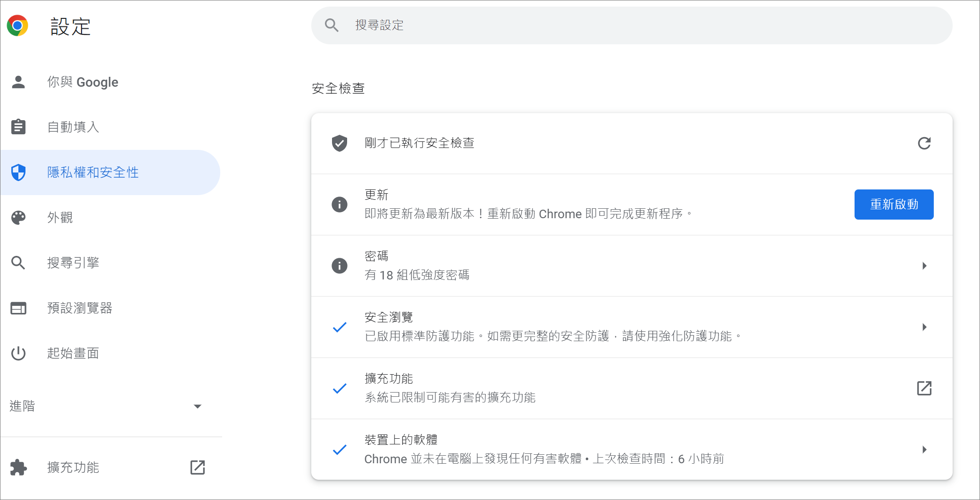980x500 pixels.
Task: Select 自動填入 from sidebar
Action: tap(73, 127)
